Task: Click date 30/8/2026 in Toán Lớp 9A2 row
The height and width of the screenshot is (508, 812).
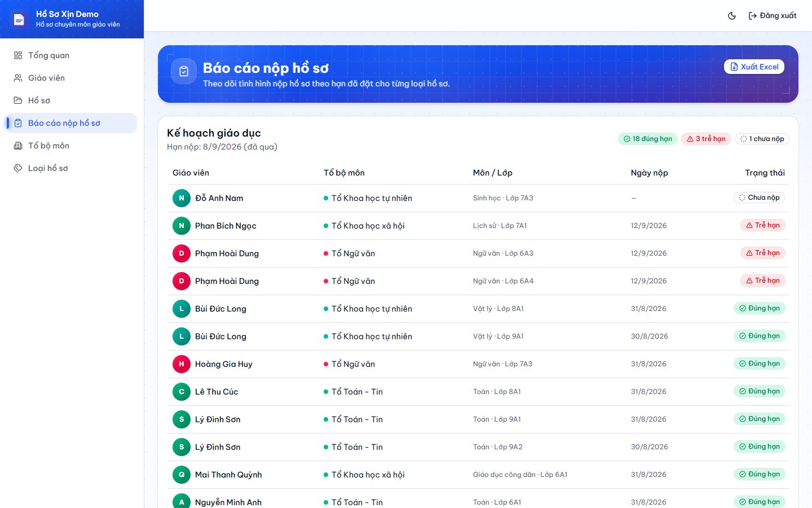Action: pyautogui.click(x=649, y=447)
